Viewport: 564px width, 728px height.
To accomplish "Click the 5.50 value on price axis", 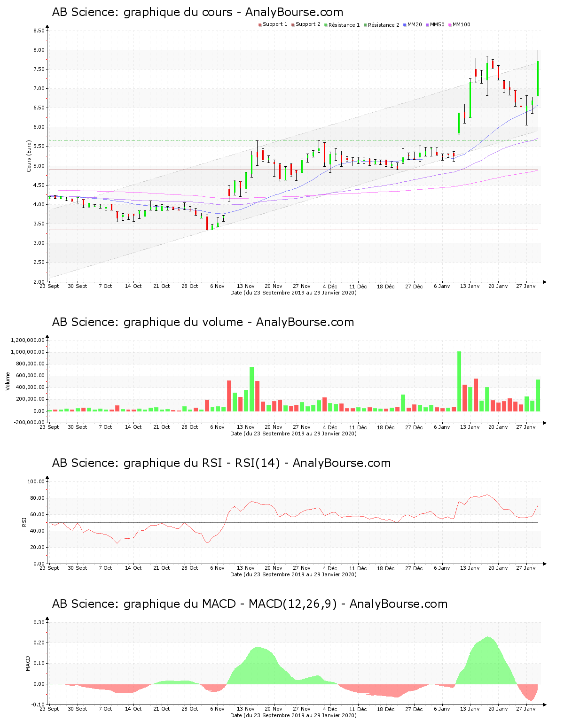I will pyautogui.click(x=39, y=147).
